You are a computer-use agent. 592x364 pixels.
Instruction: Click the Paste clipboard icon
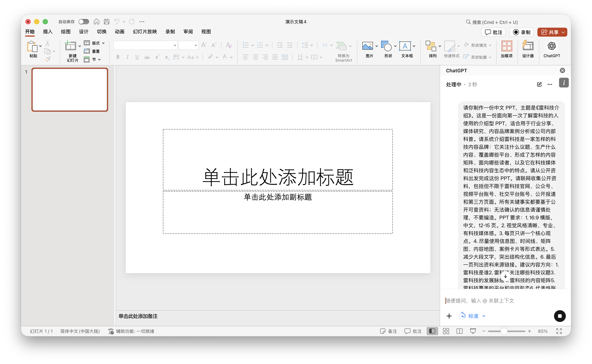pyautogui.click(x=32, y=47)
